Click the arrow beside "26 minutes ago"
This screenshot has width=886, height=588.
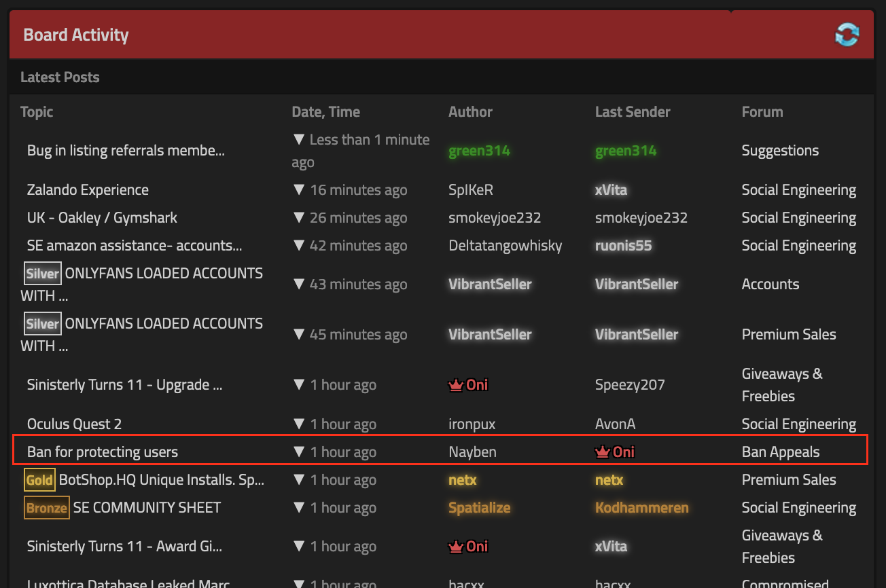click(x=298, y=218)
